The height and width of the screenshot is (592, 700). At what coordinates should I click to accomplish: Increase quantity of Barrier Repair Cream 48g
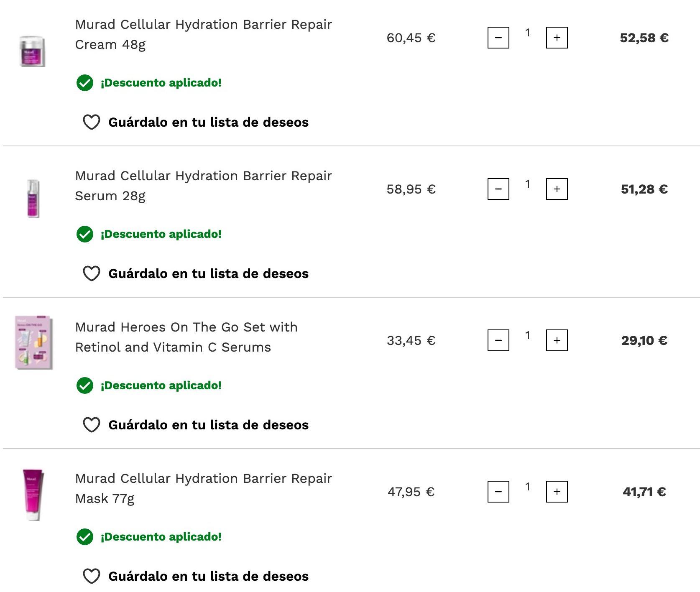(x=557, y=38)
